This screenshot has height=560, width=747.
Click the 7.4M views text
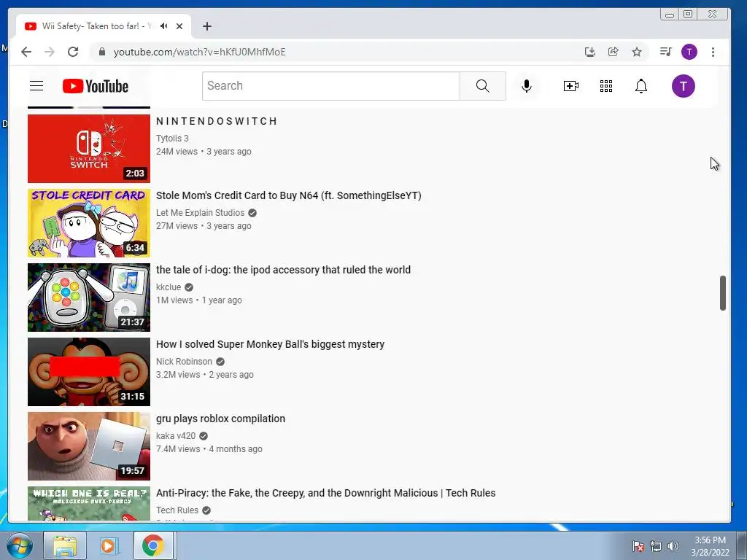[x=178, y=449]
